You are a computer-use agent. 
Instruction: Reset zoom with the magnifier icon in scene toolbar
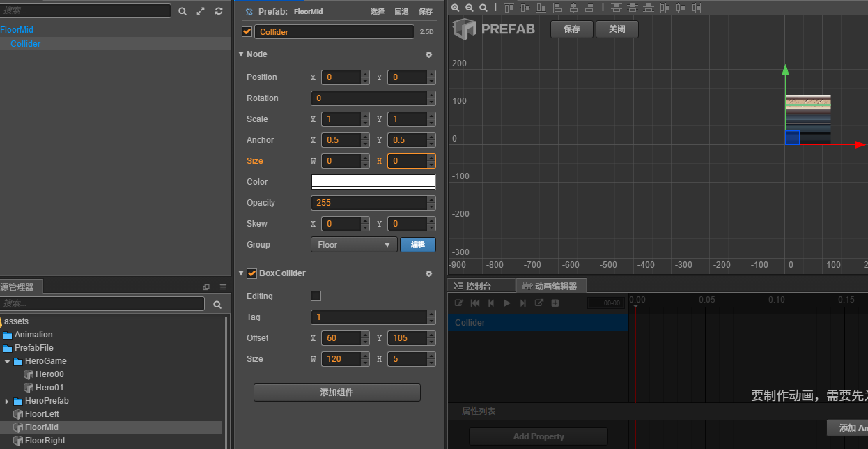click(x=483, y=8)
